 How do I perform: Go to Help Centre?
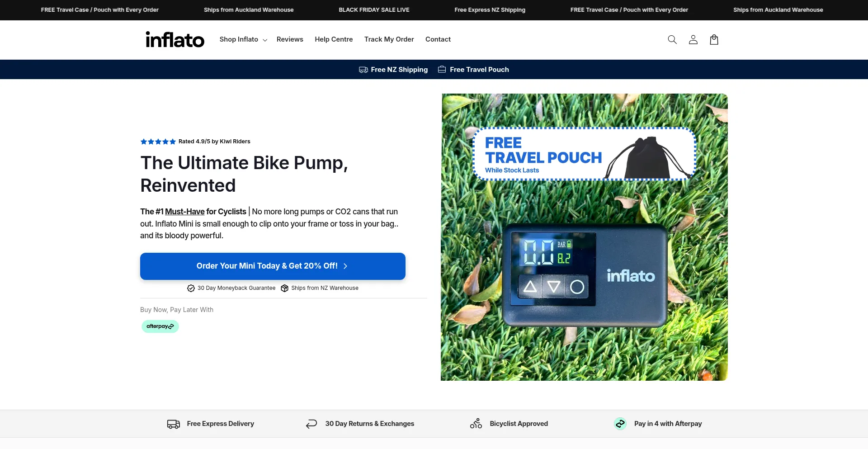click(x=334, y=40)
